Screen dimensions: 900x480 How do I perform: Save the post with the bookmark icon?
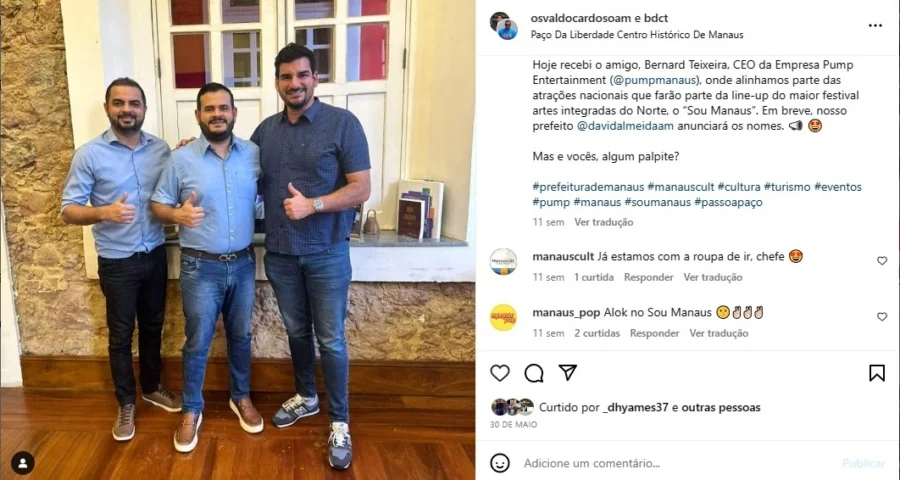pos(876,373)
